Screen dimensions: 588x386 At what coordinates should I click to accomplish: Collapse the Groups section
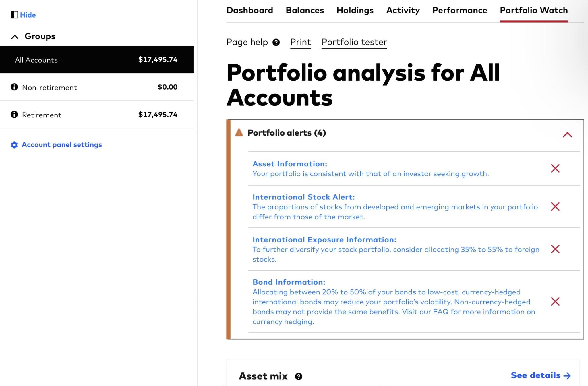click(14, 36)
